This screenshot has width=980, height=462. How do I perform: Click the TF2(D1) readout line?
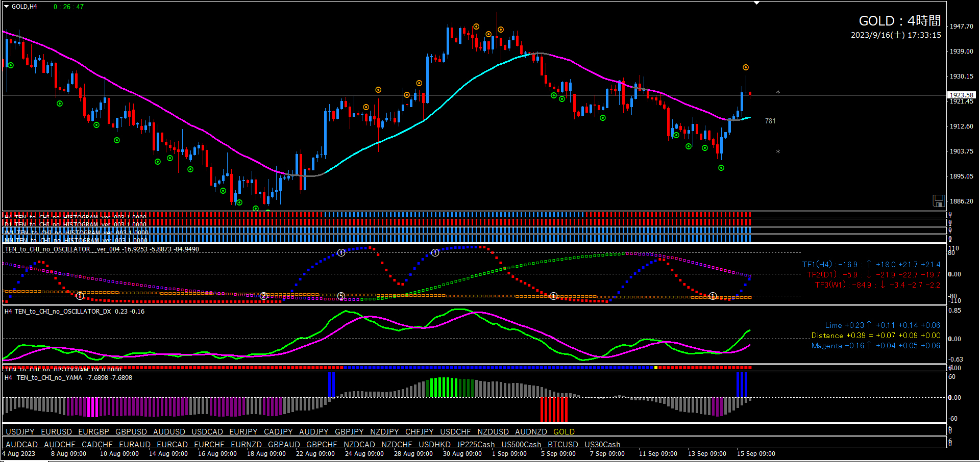pos(873,274)
